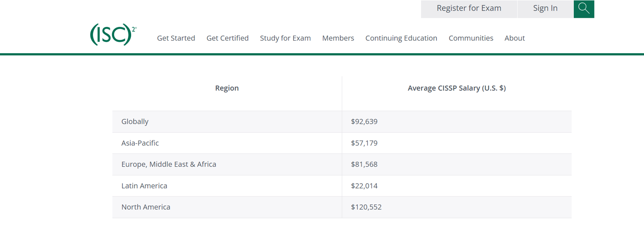Click the $22,014 salary value
This screenshot has height=243, width=644.
[x=364, y=186]
